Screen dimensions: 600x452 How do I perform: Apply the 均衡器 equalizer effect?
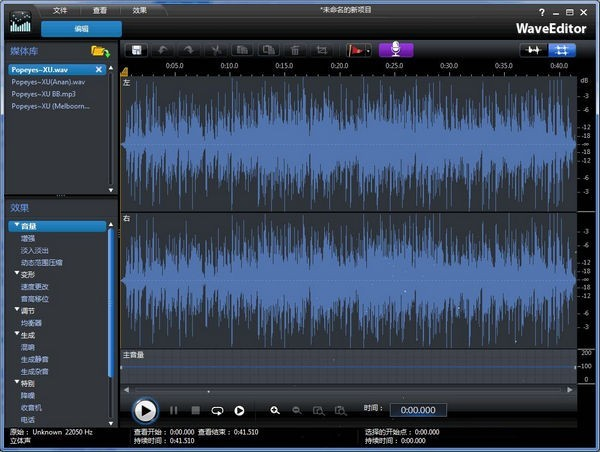pyautogui.click(x=31, y=323)
